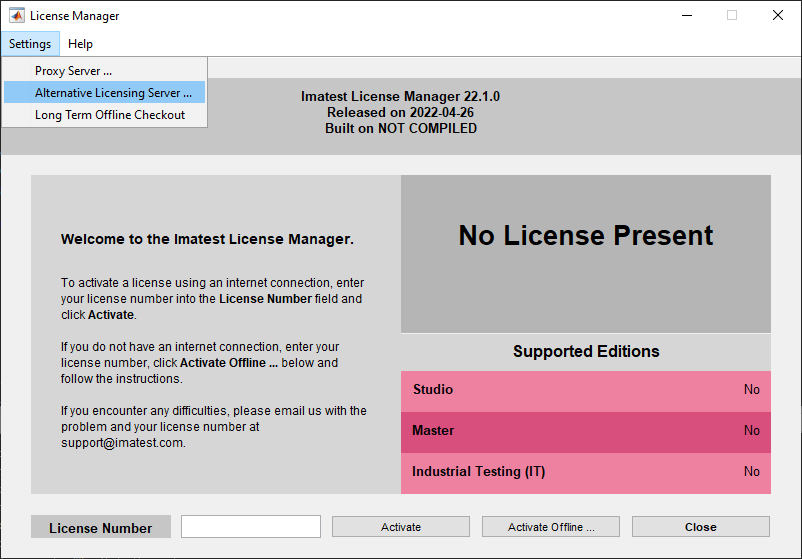The image size is (802, 559).
Task: Click the support@imatest.com email text
Action: tap(122, 443)
